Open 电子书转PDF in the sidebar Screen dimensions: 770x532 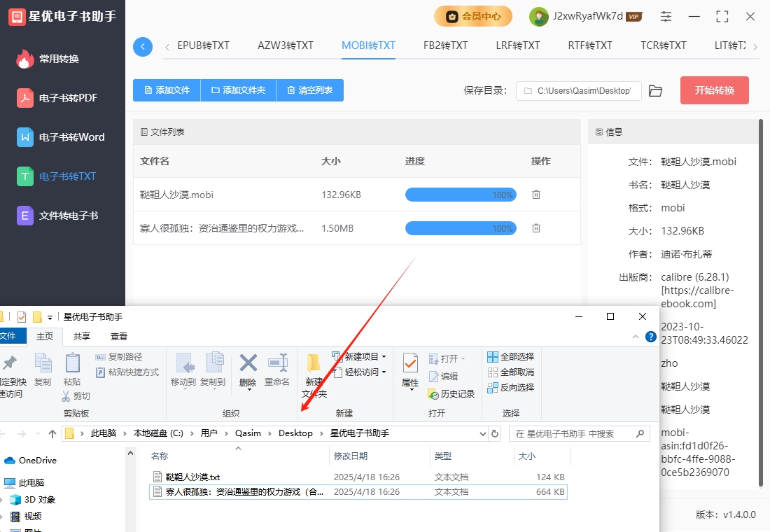pos(57,98)
